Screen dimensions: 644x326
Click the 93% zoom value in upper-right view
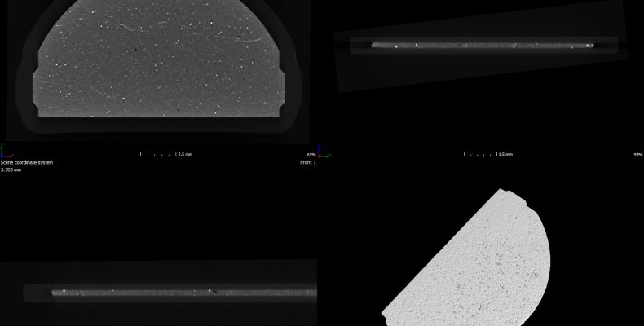point(638,155)
